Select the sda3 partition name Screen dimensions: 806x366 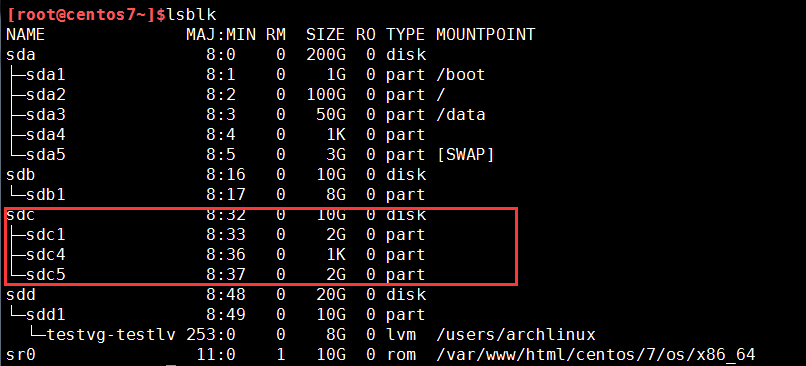coord(45,115)
